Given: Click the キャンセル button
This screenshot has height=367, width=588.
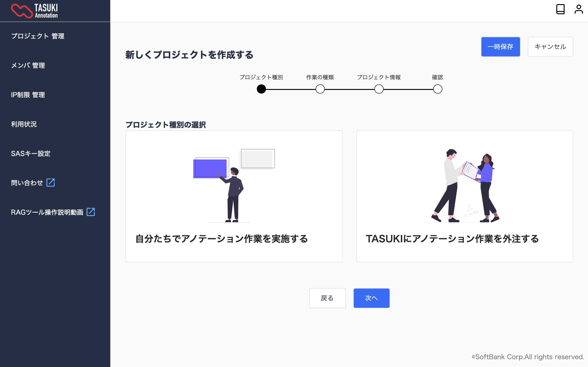Looking at the screenshot, I should pyautogui.click(x=550, y=47).
